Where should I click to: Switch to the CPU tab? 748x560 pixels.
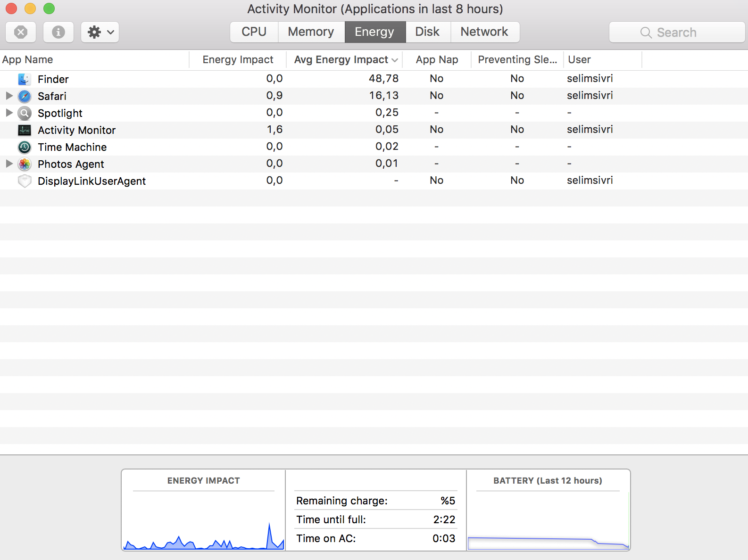tap(254, 32)
